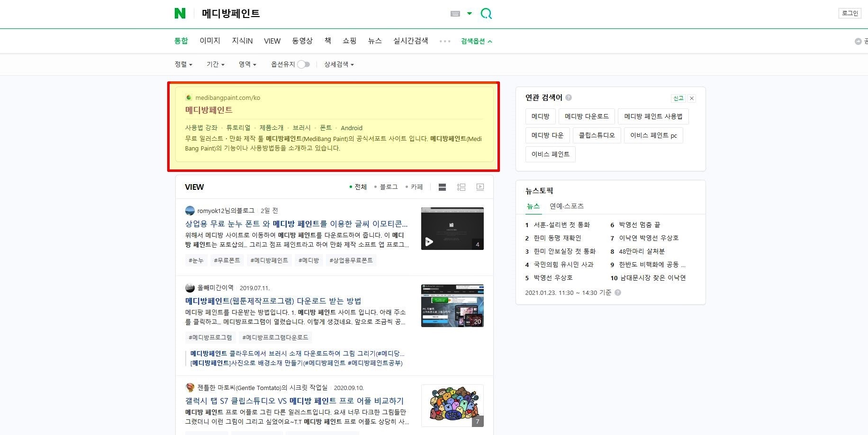Switch to video view icon
The height and width of the screenshot is (435, 868).
coord(480,187)
